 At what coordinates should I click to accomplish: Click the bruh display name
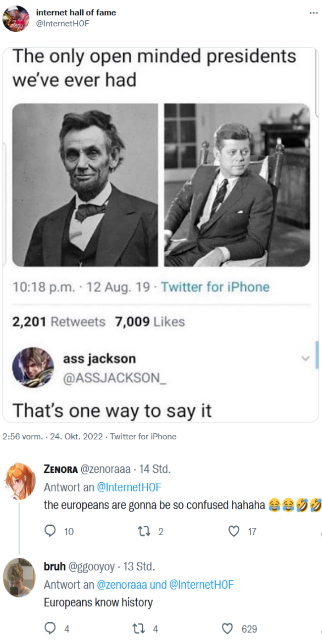(54, 566)
